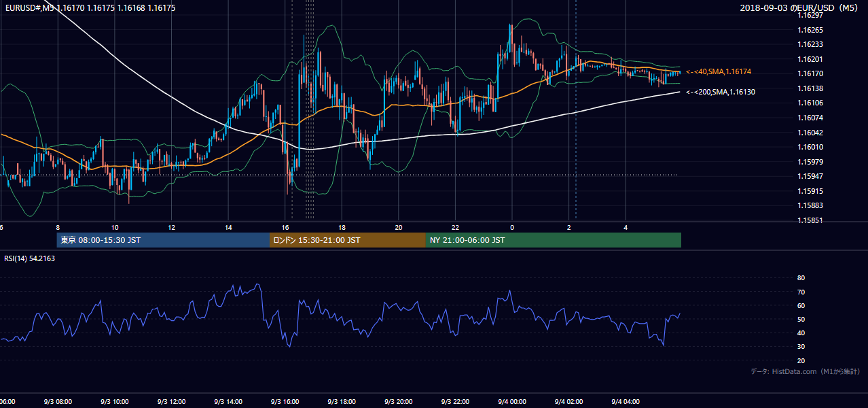868x408 pixels.
Task: Click the RSI scale value 60
Action: point(801,305)
